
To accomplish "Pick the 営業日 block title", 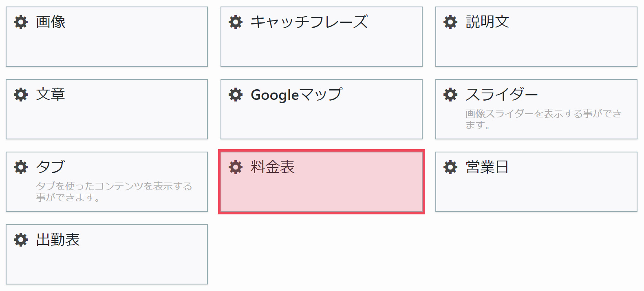I will [487, 167].
